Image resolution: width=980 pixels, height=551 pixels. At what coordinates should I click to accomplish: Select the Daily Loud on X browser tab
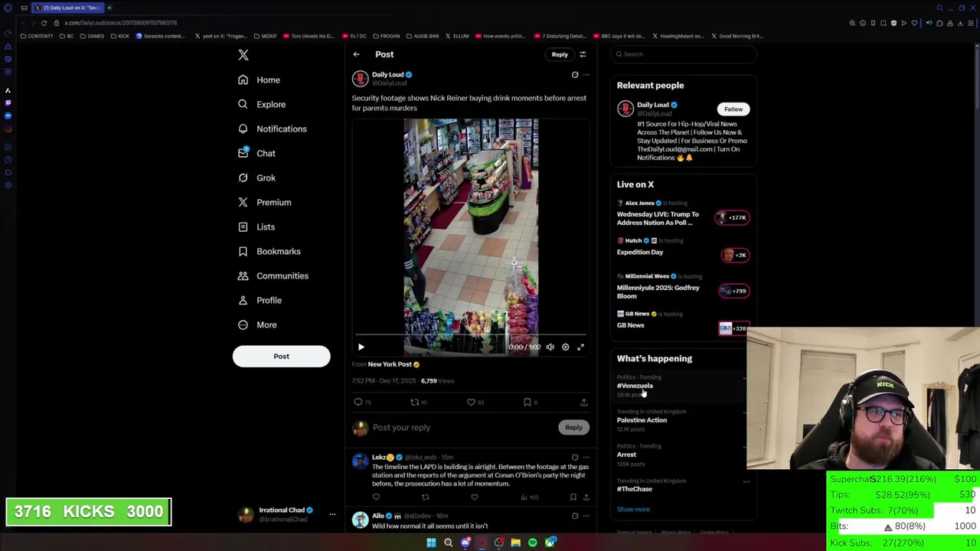pyautogui.click(x=67, y=8)
